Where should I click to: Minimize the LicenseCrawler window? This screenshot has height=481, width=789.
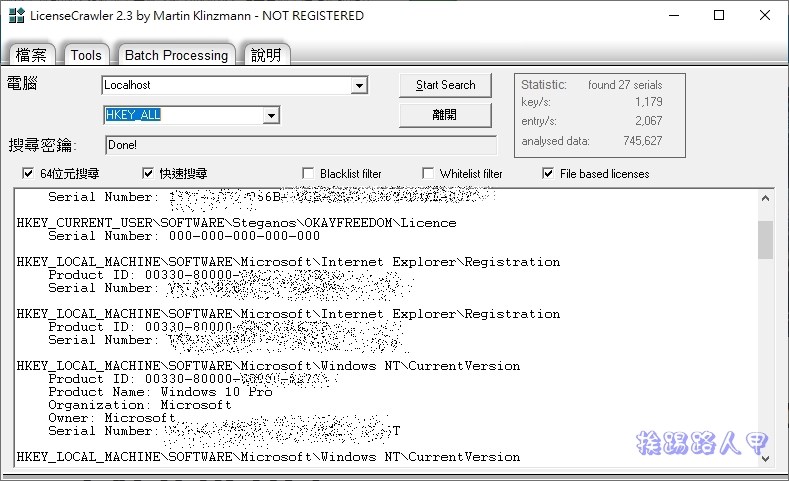click(674, 15)
